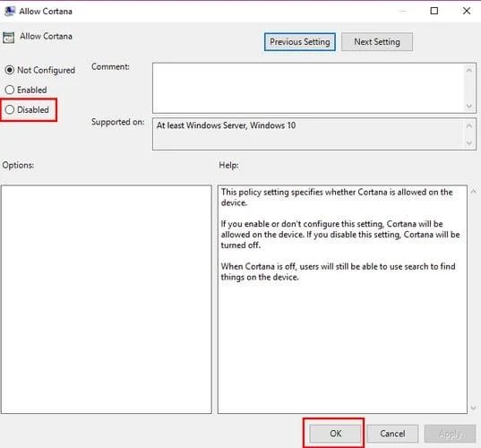Click the policy setting icon beside Allow Cortana

point(8,37)
